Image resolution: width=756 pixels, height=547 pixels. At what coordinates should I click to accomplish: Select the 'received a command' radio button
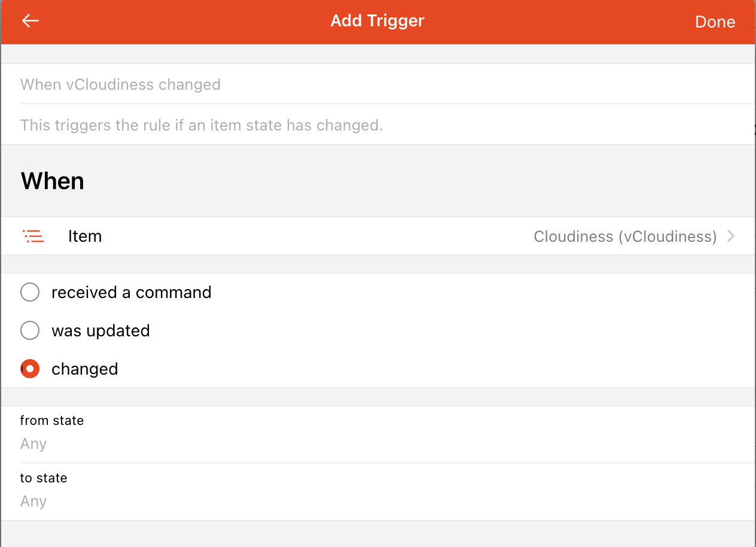pyautogui.click(x=30, y=293)
